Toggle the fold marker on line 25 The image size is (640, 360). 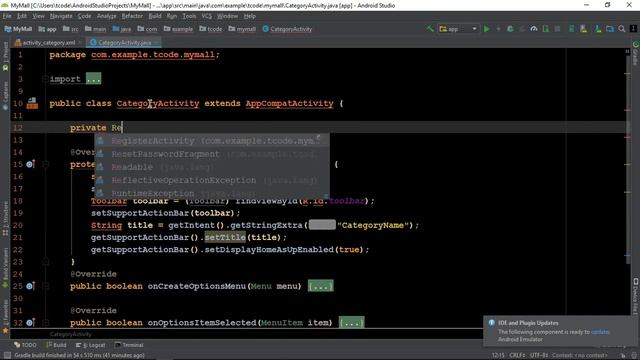pyautogui.click(x=45, y=286)
